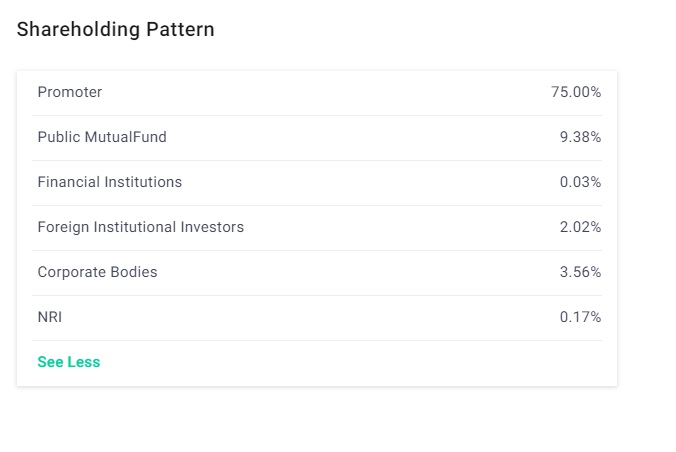
Task: Select the 3.56% percentage value
Action: [580, 272]
